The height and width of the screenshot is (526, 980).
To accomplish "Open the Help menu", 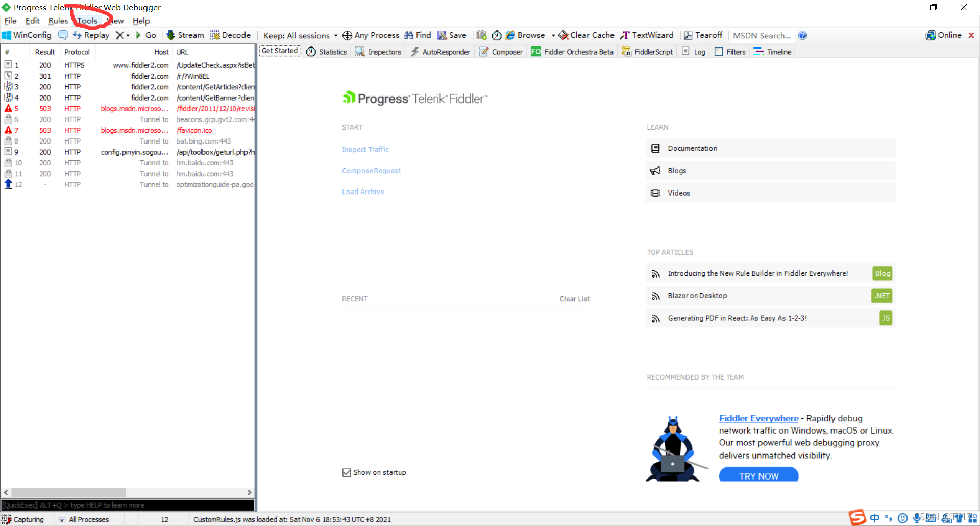I will (141, 21).
